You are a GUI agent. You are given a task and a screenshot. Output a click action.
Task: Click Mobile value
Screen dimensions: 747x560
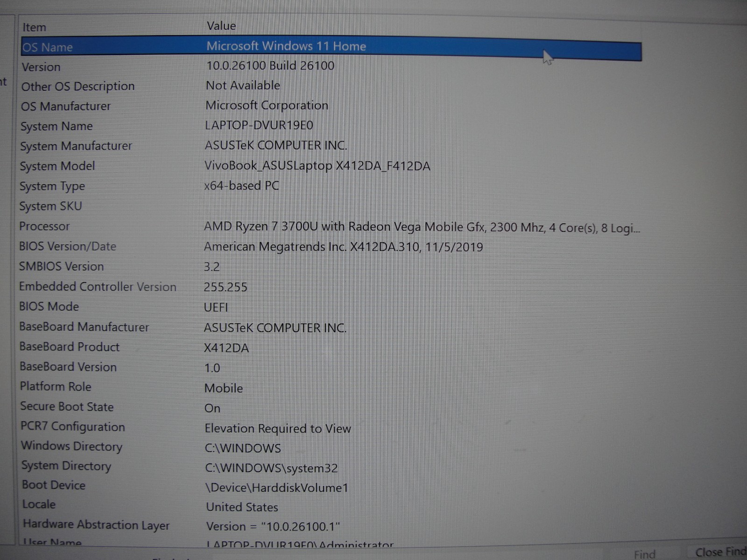coord(224,389)
